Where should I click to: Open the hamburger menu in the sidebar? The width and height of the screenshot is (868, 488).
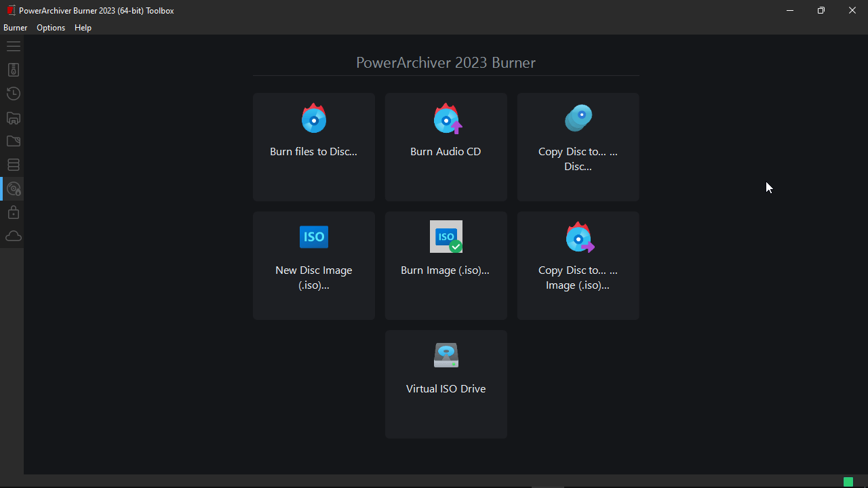pos(13,47)
